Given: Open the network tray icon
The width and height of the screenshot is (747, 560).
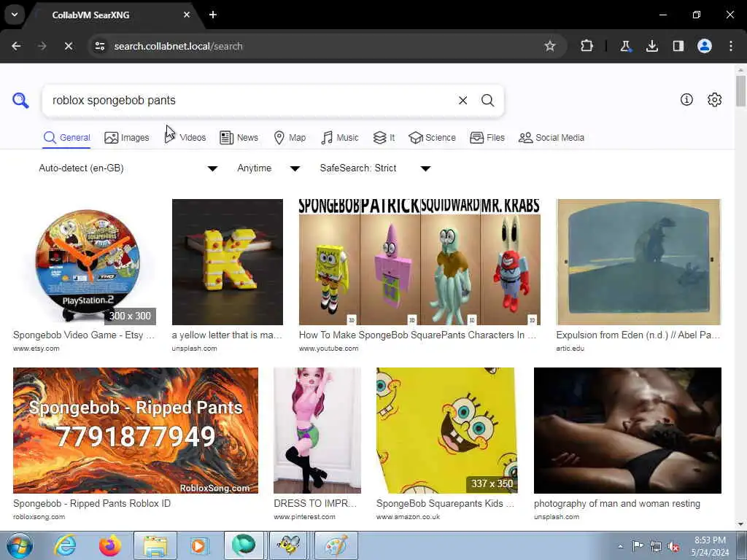Looking at the screenshot, I should tap(656, 547).
